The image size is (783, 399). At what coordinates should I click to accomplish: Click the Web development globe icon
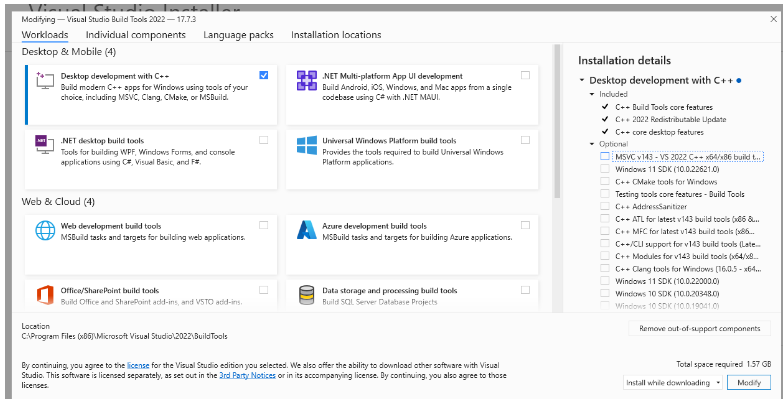click(x=45, y=230)
